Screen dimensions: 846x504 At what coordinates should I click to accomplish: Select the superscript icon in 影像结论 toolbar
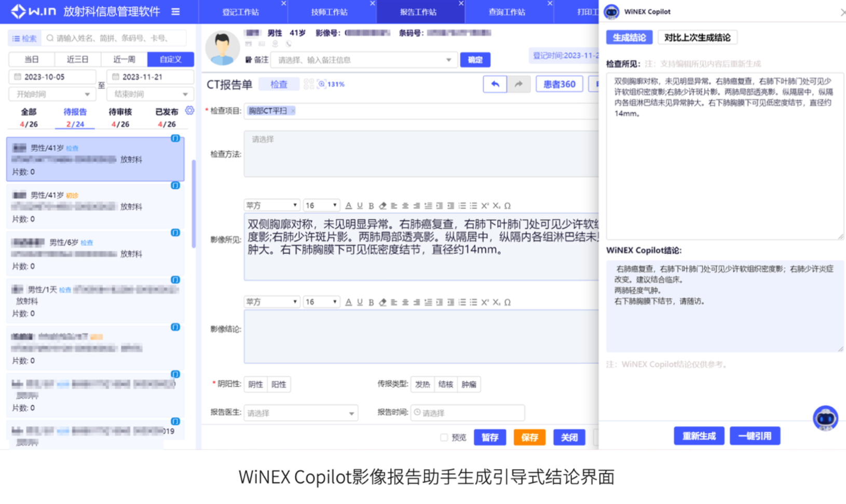point(484,302)
